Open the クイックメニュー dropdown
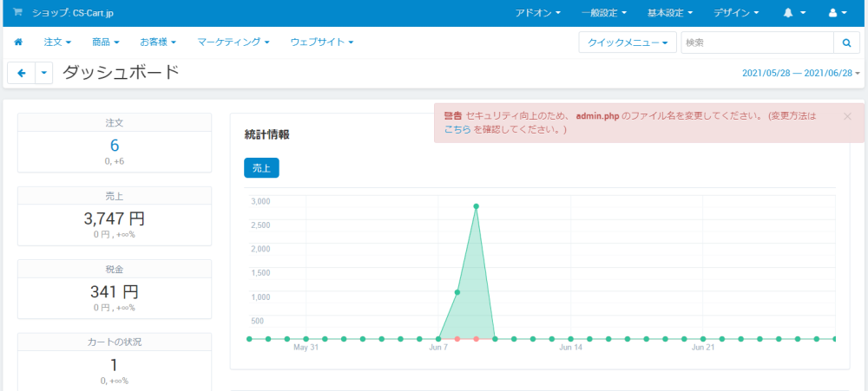This screenshot has width=868, height=391. 628,42
